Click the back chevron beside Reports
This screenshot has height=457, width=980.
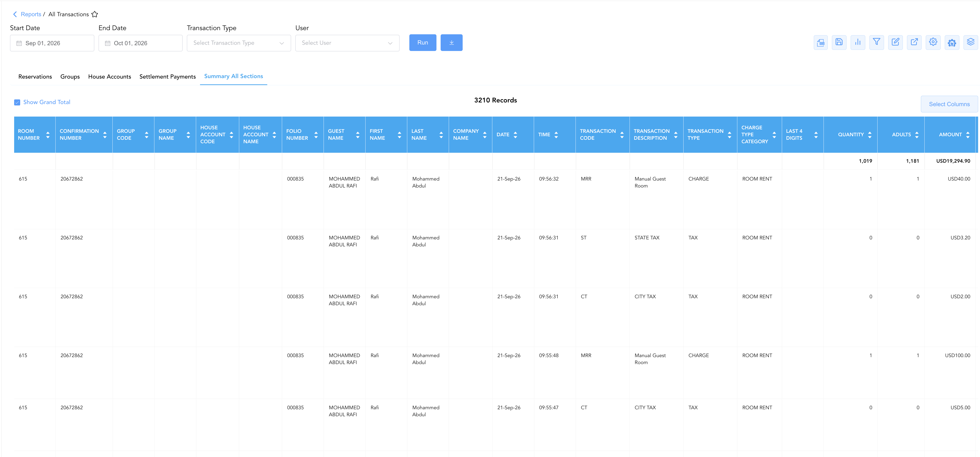15,14
